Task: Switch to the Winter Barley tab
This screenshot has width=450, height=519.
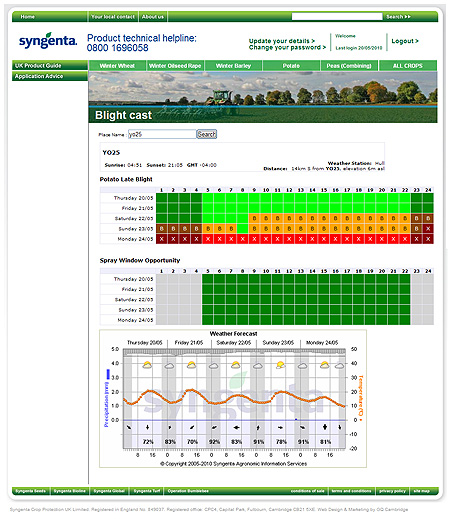Action: click(233, 66)
